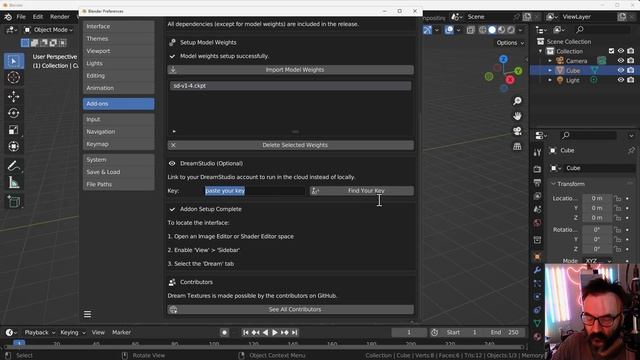Select sd-v1-4.ckpt in weights list
The width and height of the screenshot is (640, 360).
tap(291, 86)
